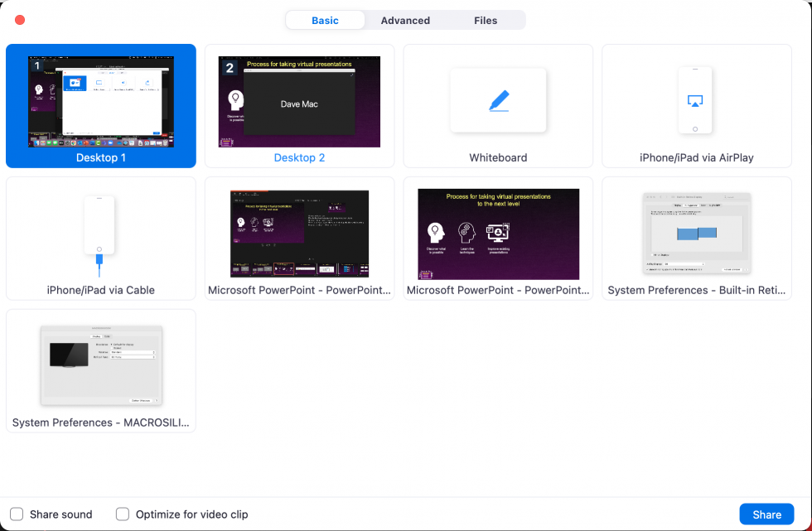Share the first Microsoft PowerPoint window

(x=299, y=232)
